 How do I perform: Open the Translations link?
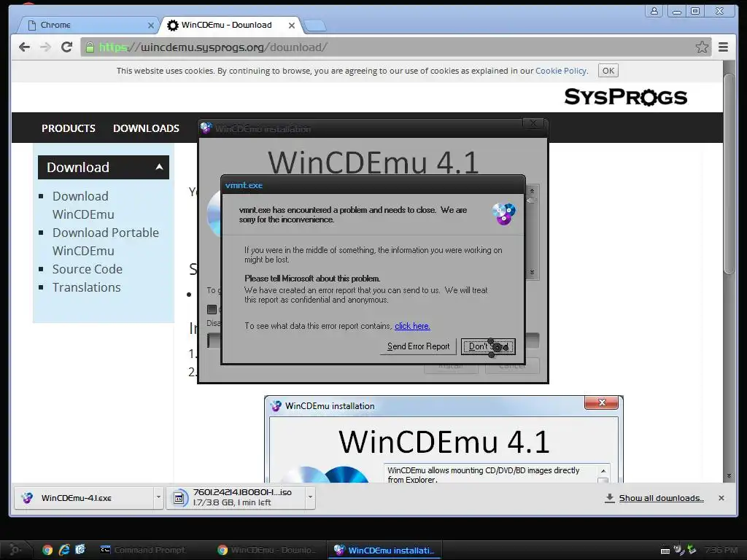pos(86,287)
